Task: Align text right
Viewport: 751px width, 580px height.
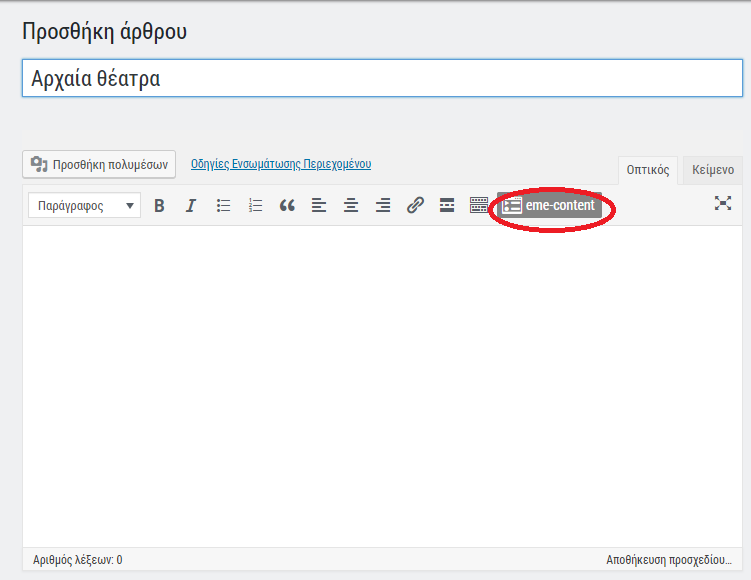Action: pyautogui.click(x=383, y=205)
